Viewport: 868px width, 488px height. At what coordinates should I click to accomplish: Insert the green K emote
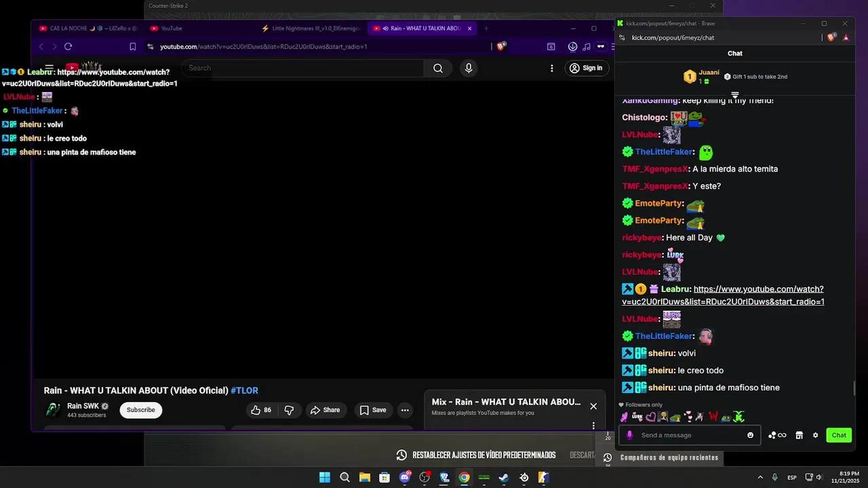pos(738,417)
